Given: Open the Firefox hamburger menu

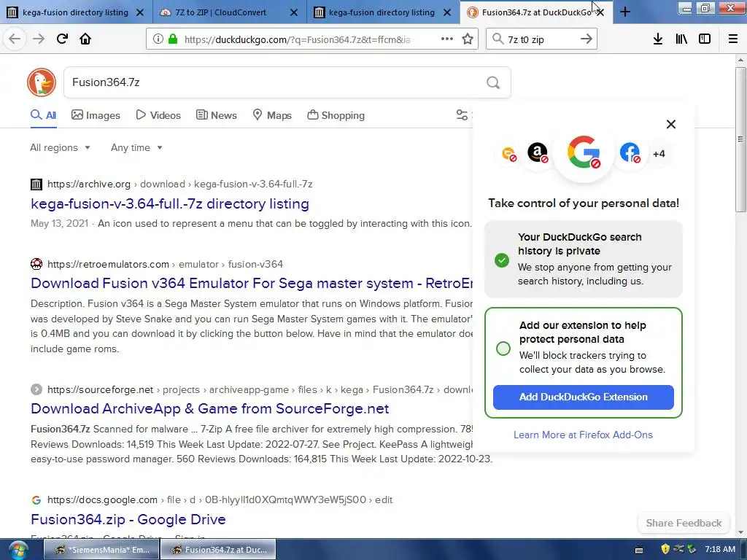Looking at the screenshot, I should coord(733,39).
